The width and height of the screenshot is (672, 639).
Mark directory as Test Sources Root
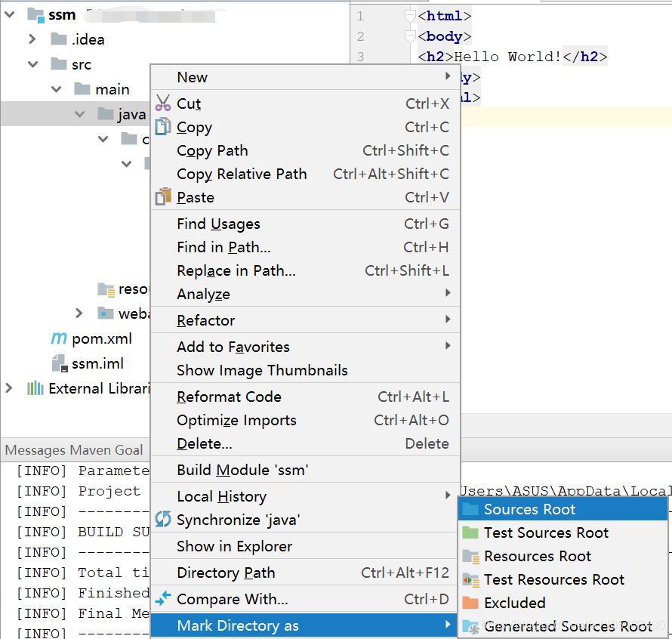point(563,532)
